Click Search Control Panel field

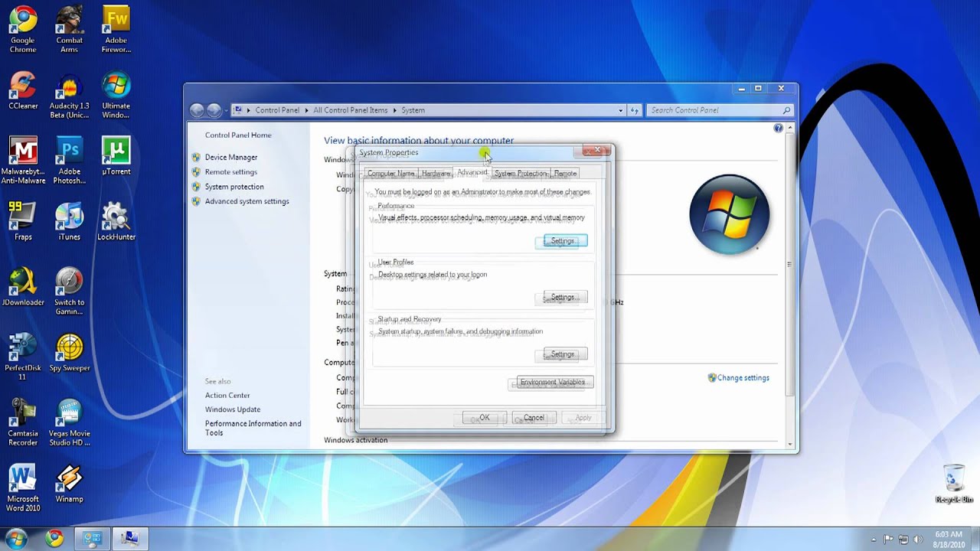[720, 110]
